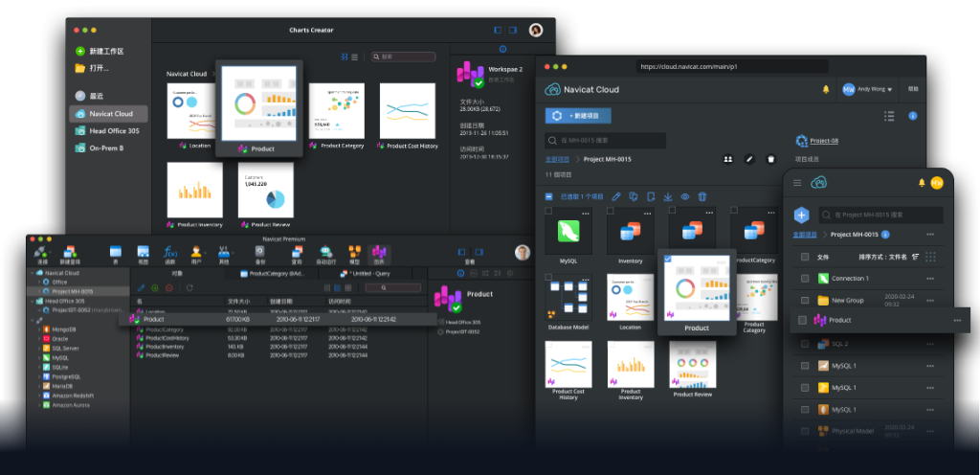980x475 pixels.
Task: Click the notification bell beside Andy Wong
Action: coord(826,90)
